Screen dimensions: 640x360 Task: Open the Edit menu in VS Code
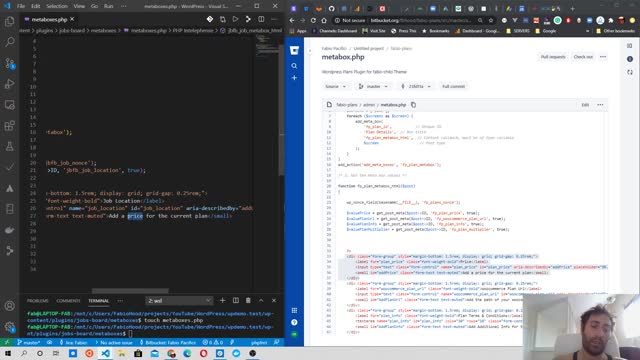[x=36, y=6]
